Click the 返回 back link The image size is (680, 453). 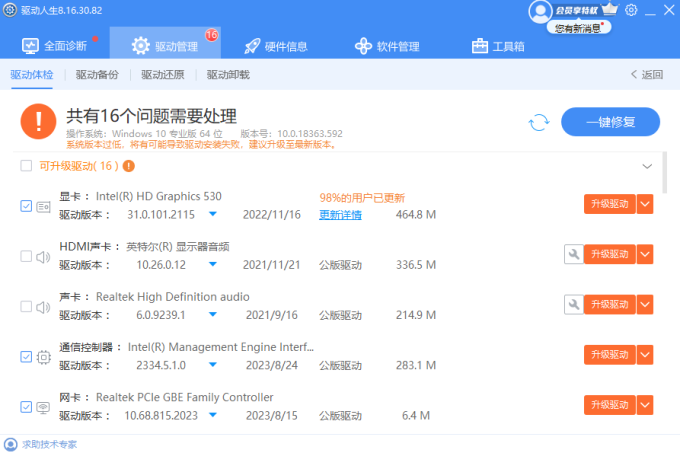point(647,75)
